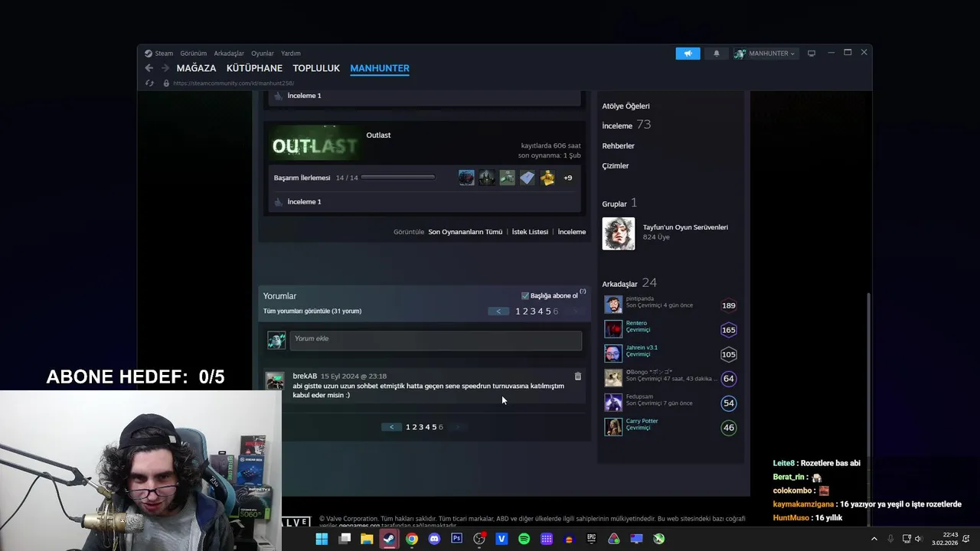
Task: Open the Gruplar 1 heading
Action: 619,204
